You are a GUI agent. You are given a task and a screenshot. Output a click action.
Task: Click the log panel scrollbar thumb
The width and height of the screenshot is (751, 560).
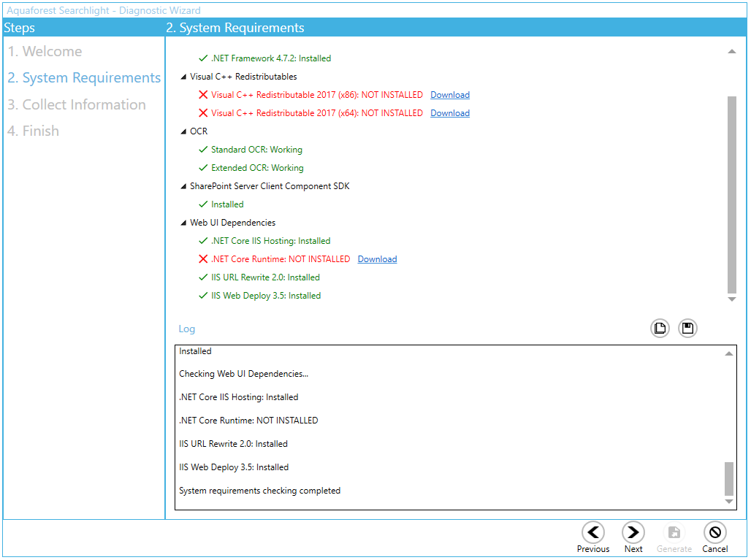tap(728, 478)
